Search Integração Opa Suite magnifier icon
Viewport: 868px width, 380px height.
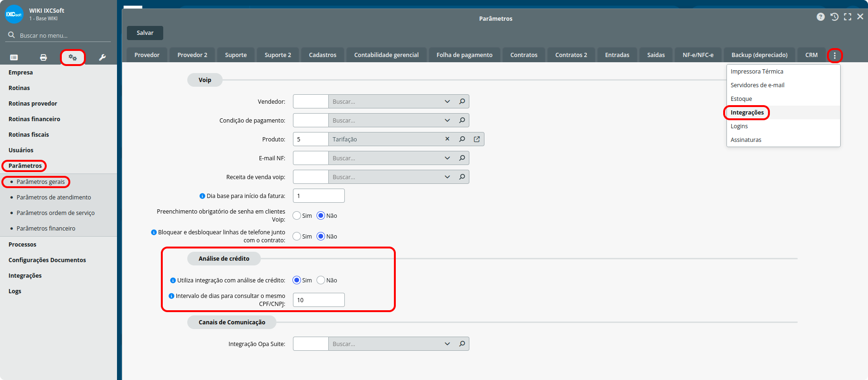[x=462, y=344]
